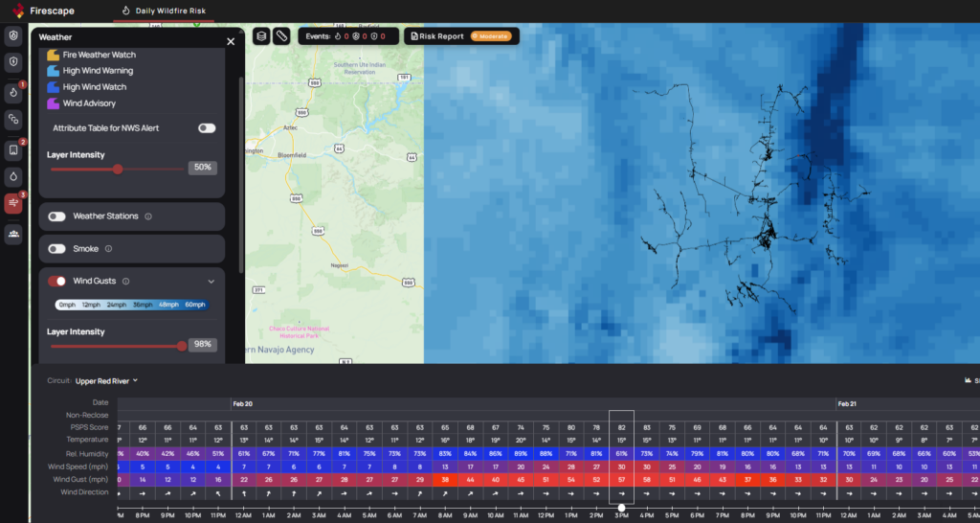Open the bookmark sidebar icon with badge 2
The height and width of the screenshot is (523, 980).
point(13,149)
